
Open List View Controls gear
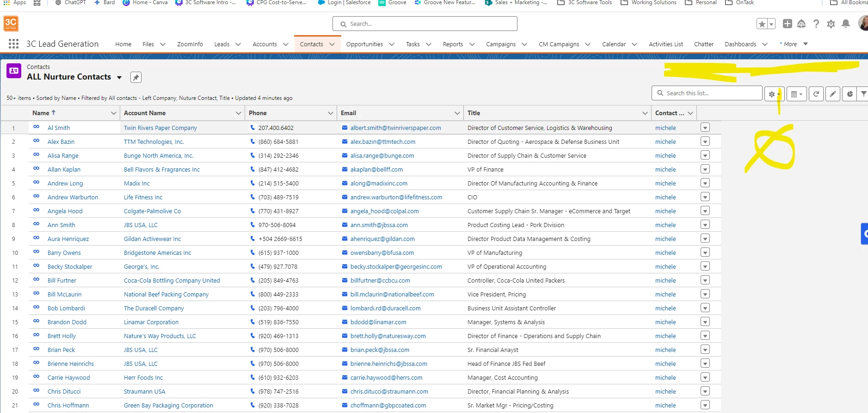(x=774, y=94)
